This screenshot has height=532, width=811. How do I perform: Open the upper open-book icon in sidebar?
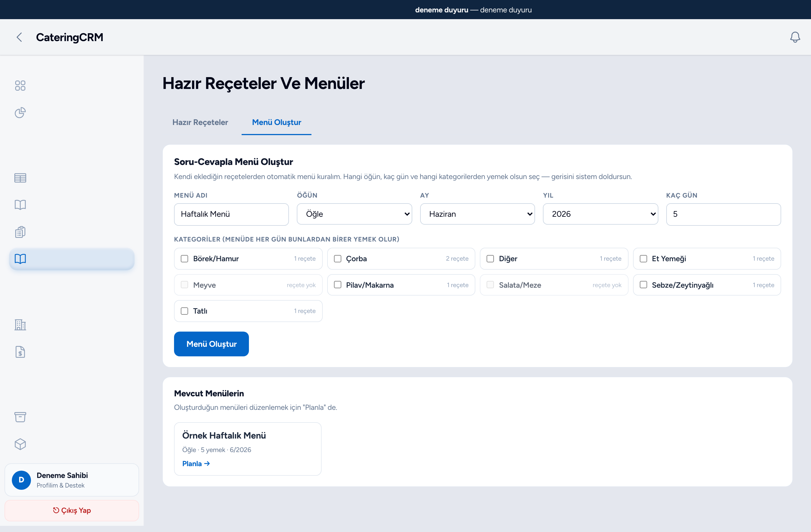20,205
